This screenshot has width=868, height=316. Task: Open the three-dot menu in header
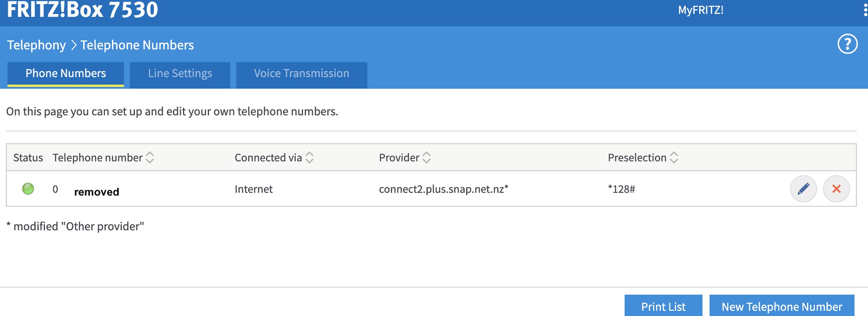point(865,10)
